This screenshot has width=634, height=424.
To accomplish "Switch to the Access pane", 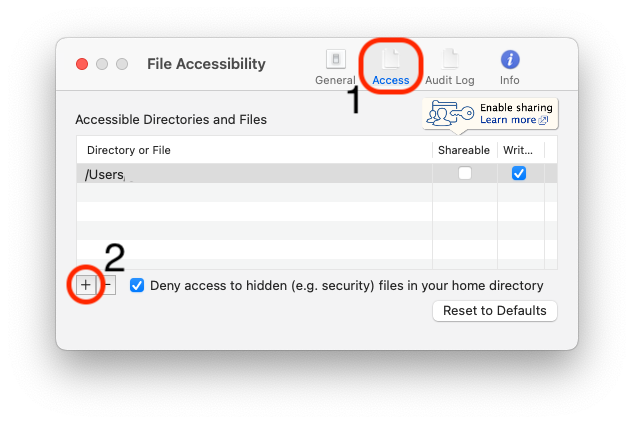I will [390, 66].
